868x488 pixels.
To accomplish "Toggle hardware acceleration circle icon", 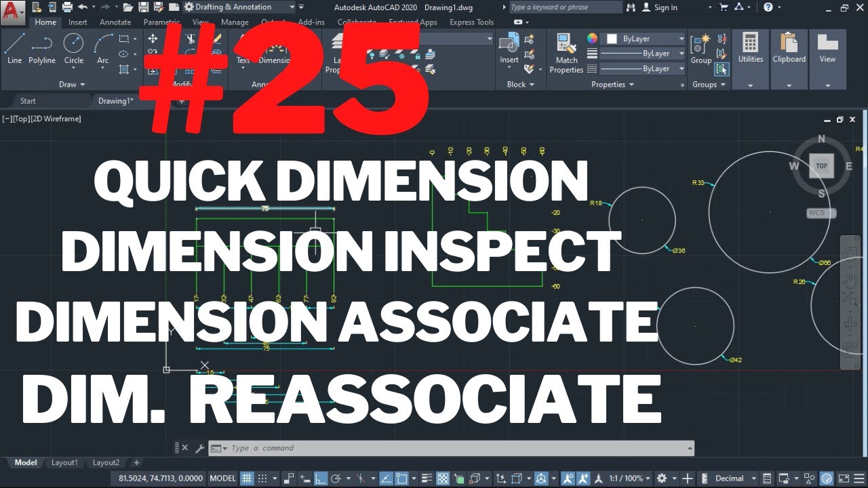I will 827,479.
